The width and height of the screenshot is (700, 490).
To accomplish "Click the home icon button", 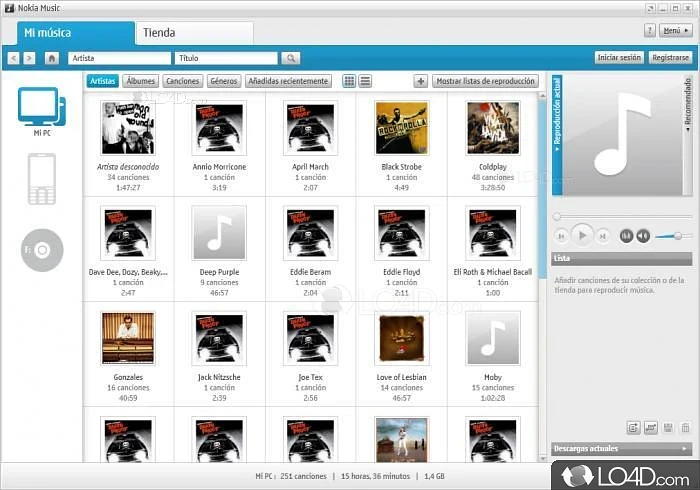I will tap(52, 58).
